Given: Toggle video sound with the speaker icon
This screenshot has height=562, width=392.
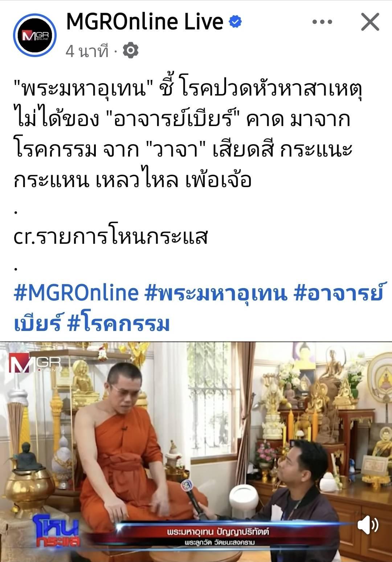Looking at the screenshot, I should click(367, 525).
